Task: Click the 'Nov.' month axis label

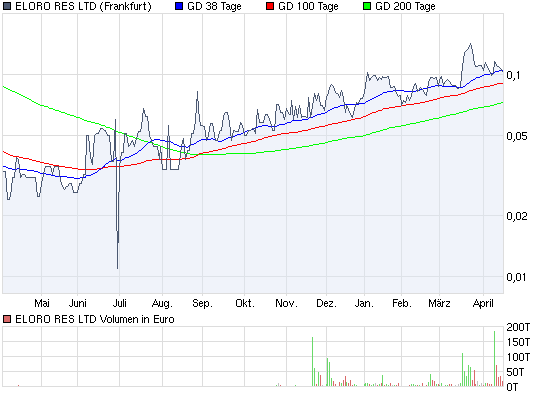Action: (286, 303)
